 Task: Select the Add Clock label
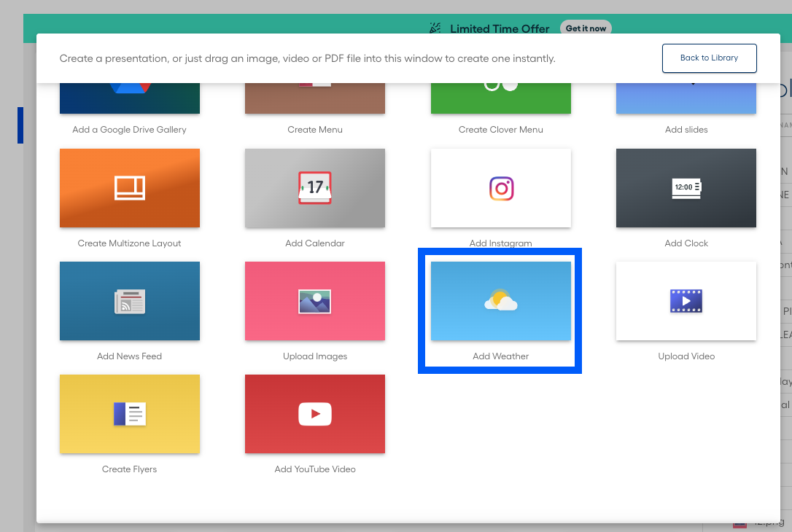[x=686, y=243]
